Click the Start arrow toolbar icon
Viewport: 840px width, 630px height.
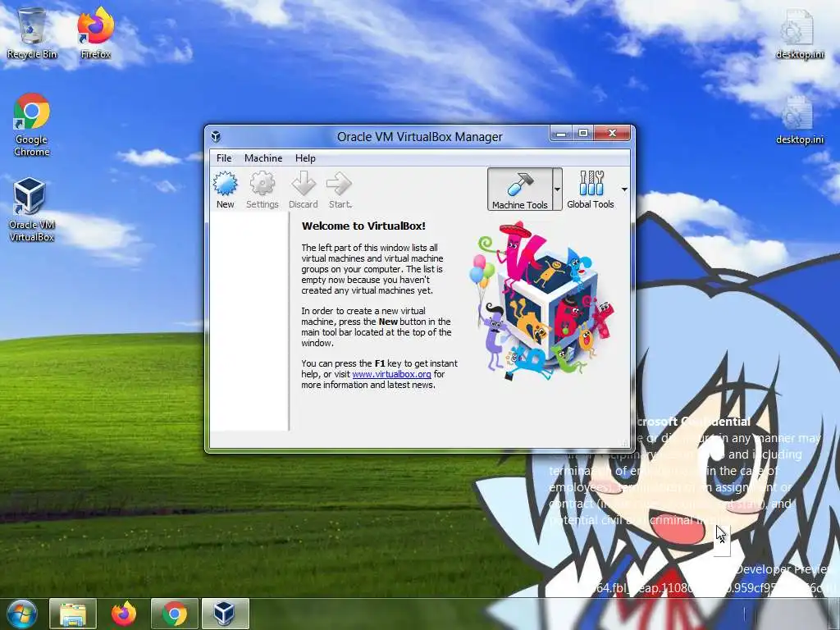(x=340, y=189)
